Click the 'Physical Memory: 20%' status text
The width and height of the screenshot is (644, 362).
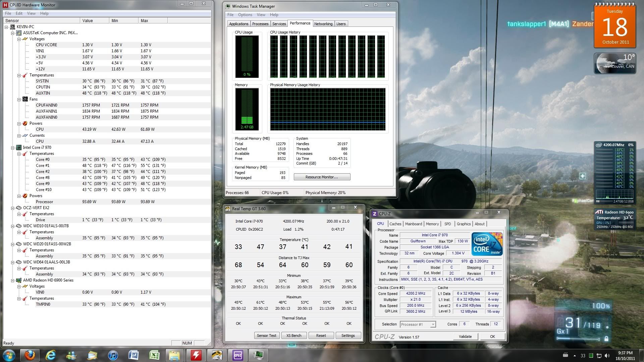click(325, 193)
